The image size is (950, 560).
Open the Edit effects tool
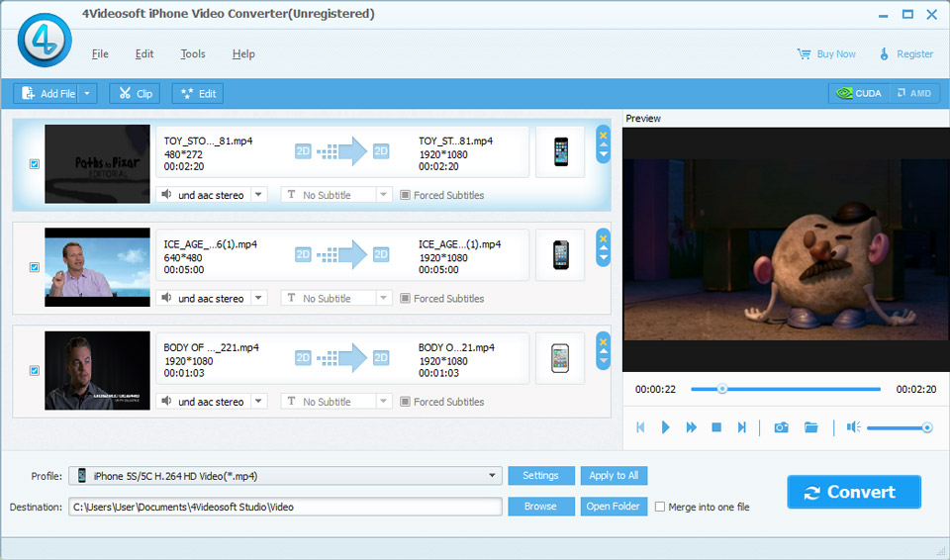pos(198,93)
